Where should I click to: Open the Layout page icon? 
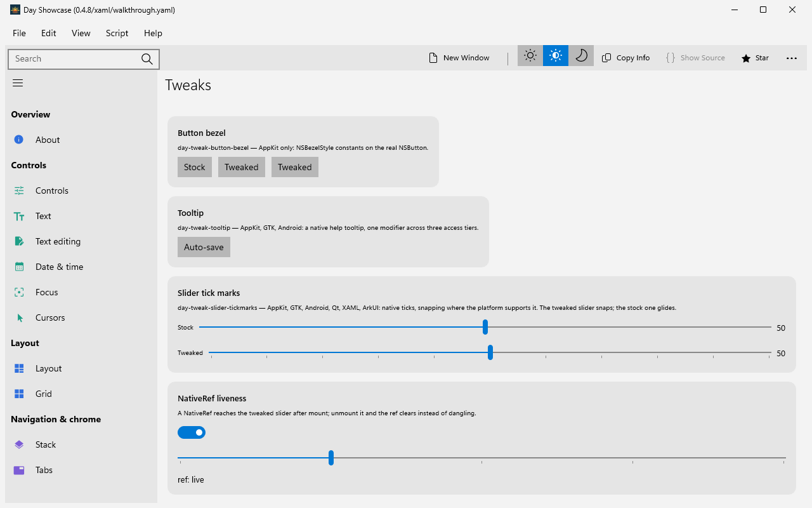19,368
